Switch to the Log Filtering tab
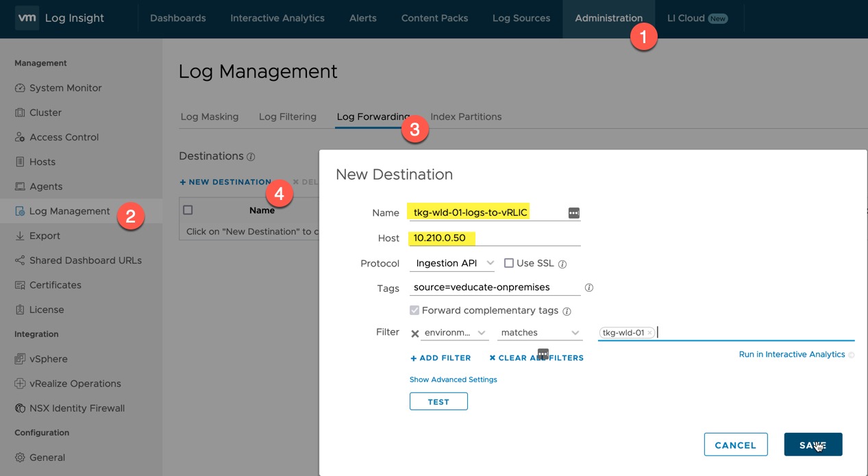 tap(288, 117)
